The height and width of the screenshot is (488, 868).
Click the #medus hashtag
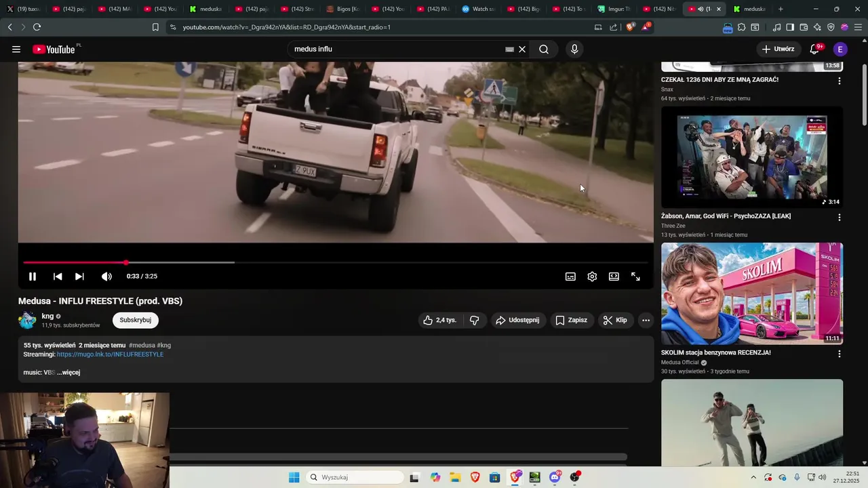pyautogui.click(x=142, y=346)
